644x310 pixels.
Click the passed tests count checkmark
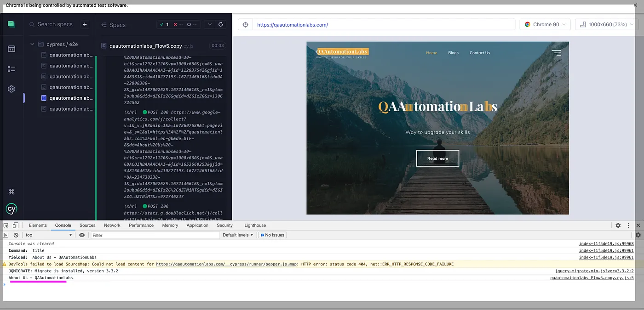point(164,24)
